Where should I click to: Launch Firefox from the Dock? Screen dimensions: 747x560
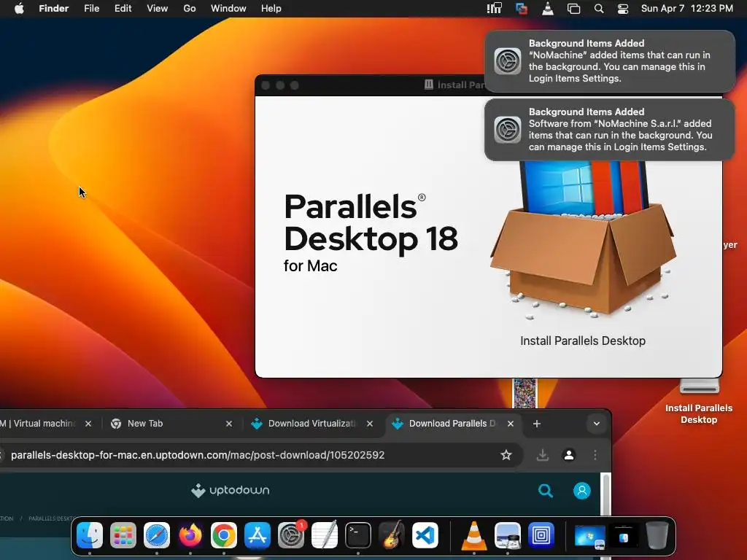point(190,535)
